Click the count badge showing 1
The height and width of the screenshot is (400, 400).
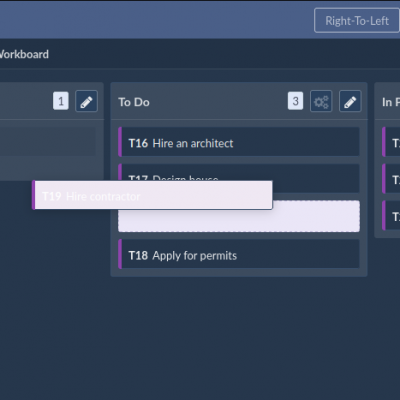click(x=61, y=101)
